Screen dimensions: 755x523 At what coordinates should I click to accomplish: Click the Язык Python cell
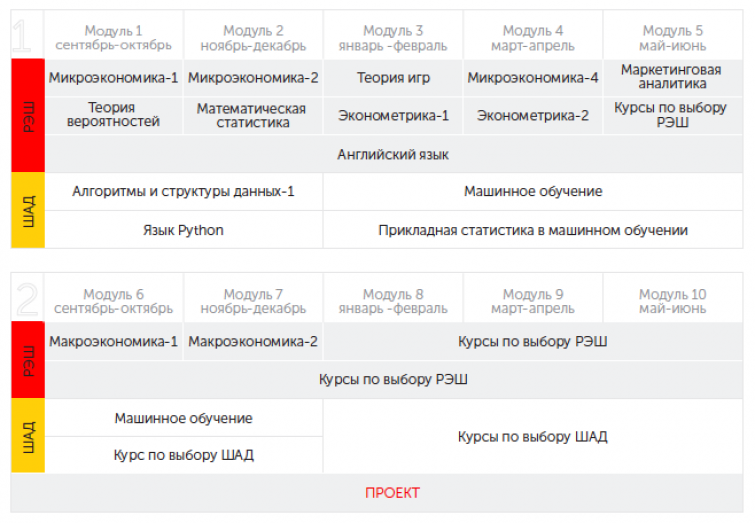[x=183, y=230]
